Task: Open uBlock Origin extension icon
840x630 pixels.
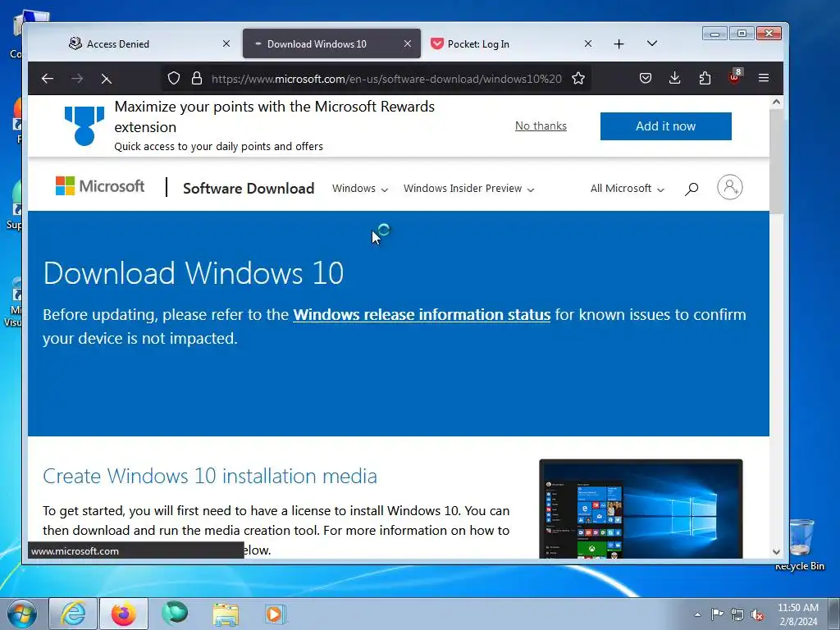Action: pyautogui.click(x=734, y=77)
